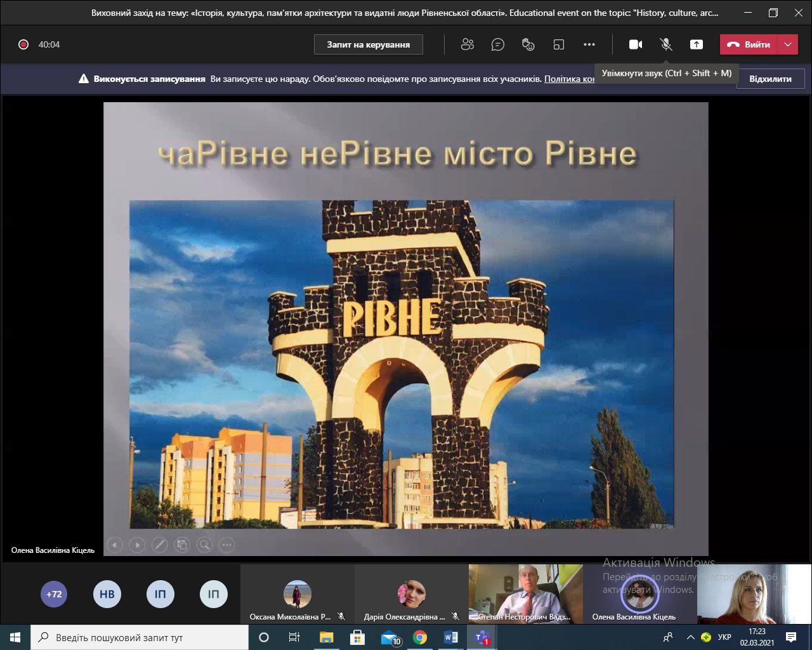Dismiss recording banner with Відхилити
The image size is (812, 650).
pos(770,79)
